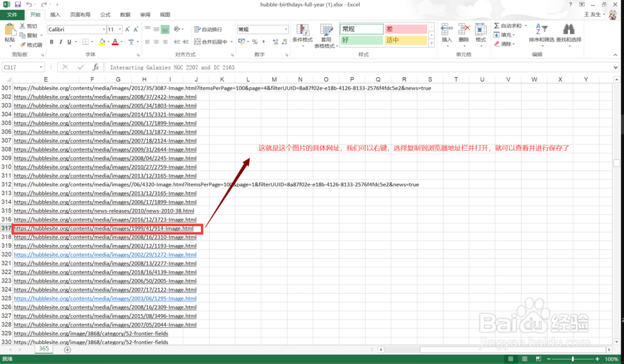Toggle Italic formatting
Image resolution: width=624 pixels, height=364 pixels.
61,42
